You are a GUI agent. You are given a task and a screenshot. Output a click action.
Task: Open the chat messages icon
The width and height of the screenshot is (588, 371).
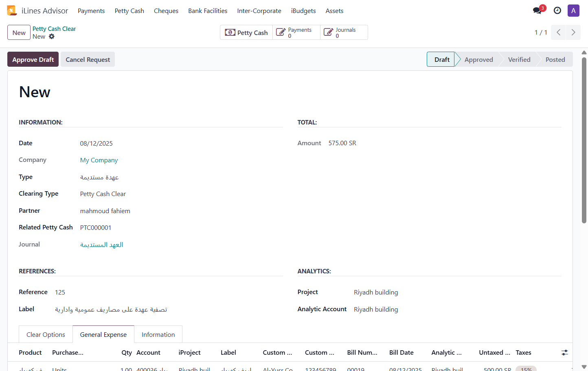(538, 11)
